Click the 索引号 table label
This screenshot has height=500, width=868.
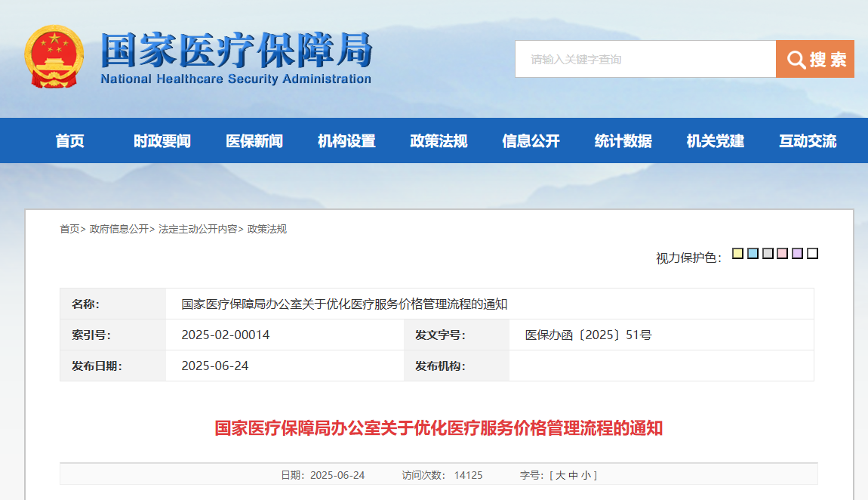tap(91, 335)
